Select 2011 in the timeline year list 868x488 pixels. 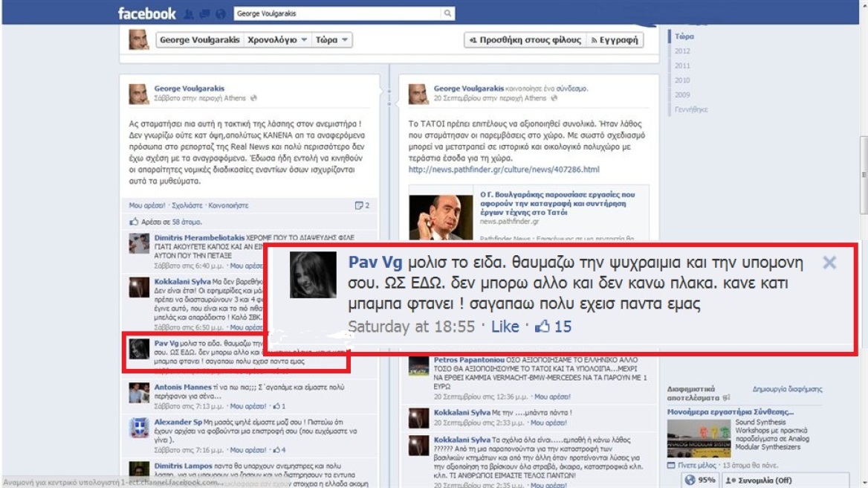point(682,65)
